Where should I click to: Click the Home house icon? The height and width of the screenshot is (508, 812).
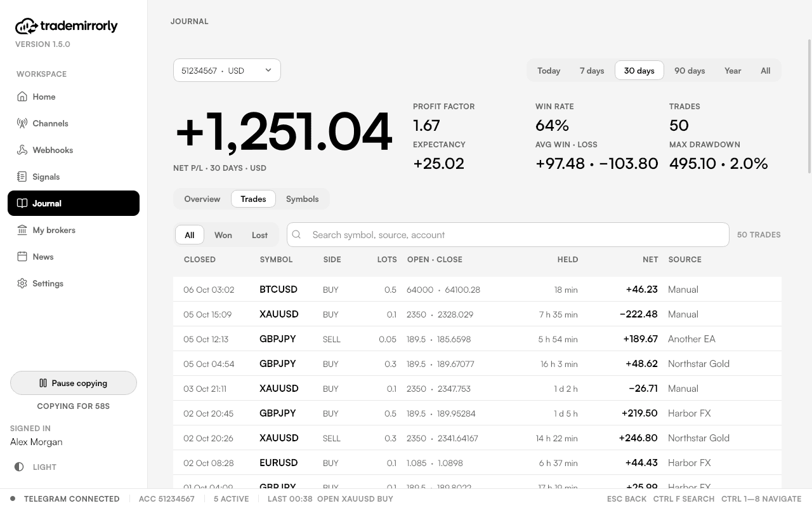point(22,97)
